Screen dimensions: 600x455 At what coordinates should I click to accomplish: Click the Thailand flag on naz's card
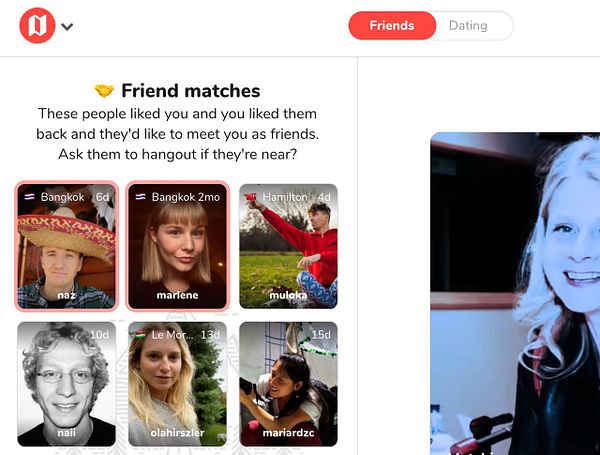pyautogui.click(x=29, y=197)
